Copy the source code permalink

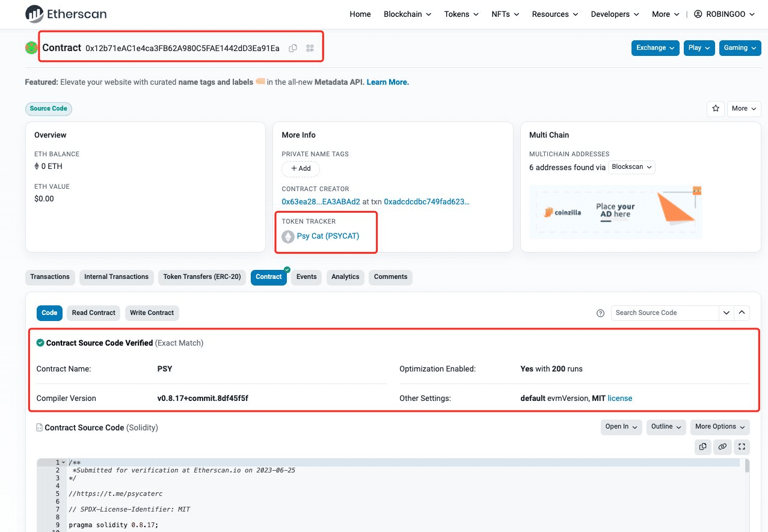click(x=722, y=447)
